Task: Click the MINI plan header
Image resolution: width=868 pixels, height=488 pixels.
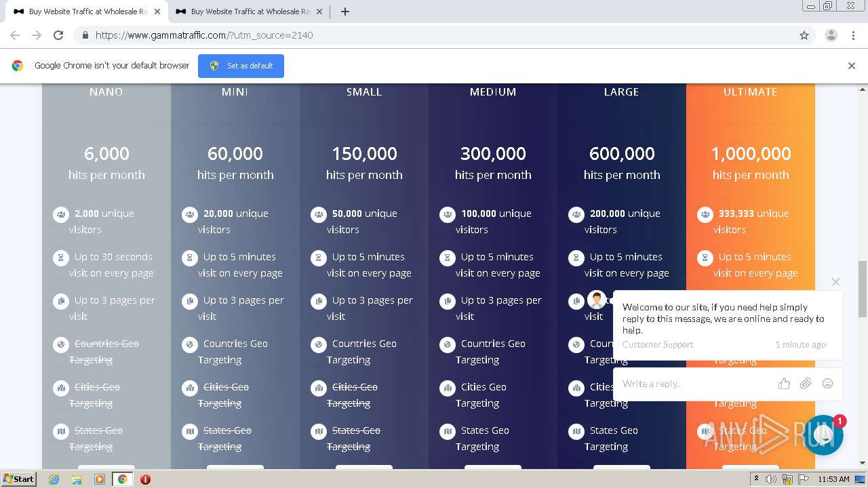Action: pos(235,91)
